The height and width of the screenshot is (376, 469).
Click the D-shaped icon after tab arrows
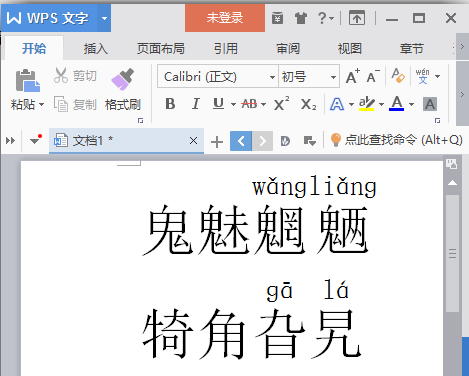tap(285, 141)
